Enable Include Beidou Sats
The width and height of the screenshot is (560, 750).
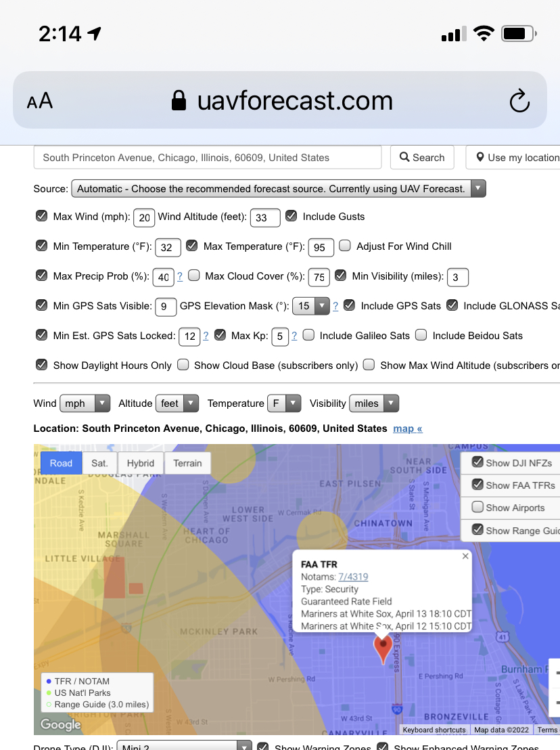(x=421, y=335)
